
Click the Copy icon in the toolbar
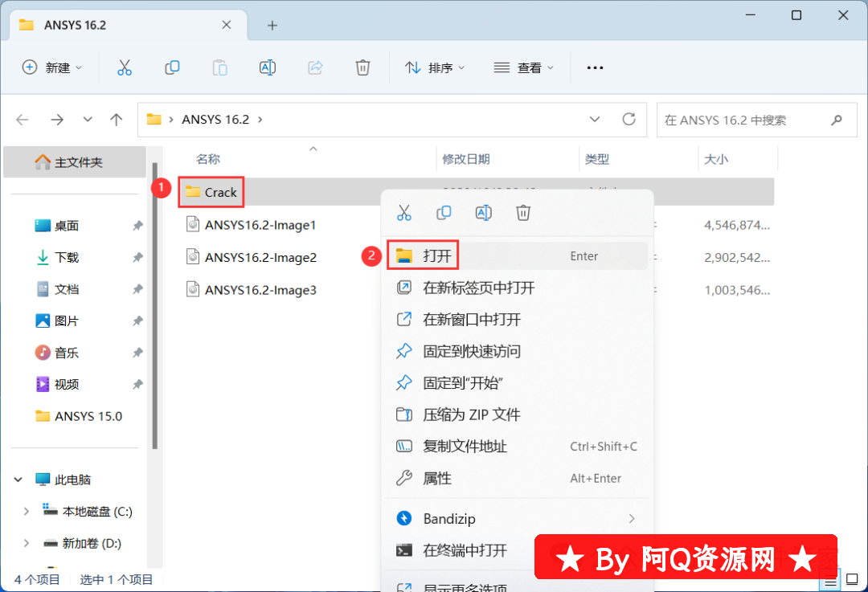[172, 67]
